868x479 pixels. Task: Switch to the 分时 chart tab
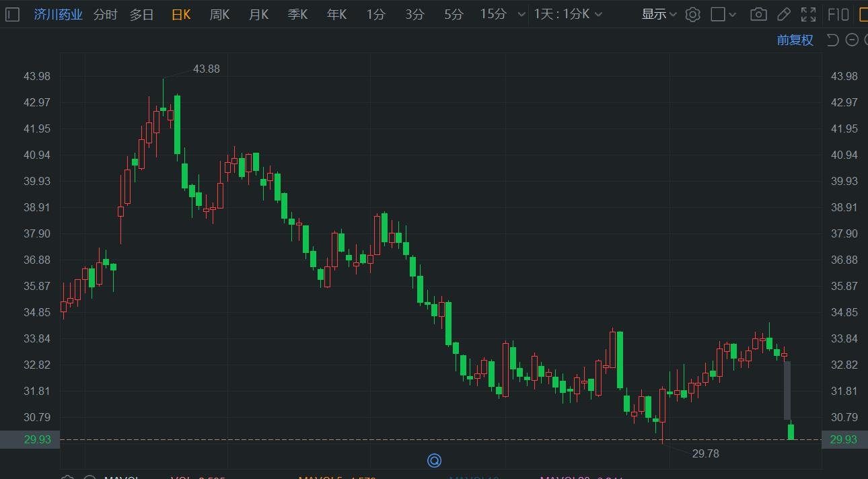click(x=105, y=14)
